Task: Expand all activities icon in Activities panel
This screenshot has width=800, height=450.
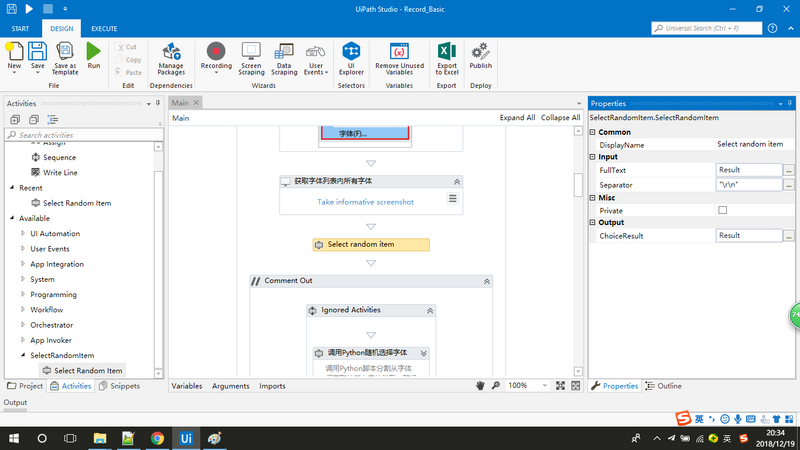Action: 15,119
